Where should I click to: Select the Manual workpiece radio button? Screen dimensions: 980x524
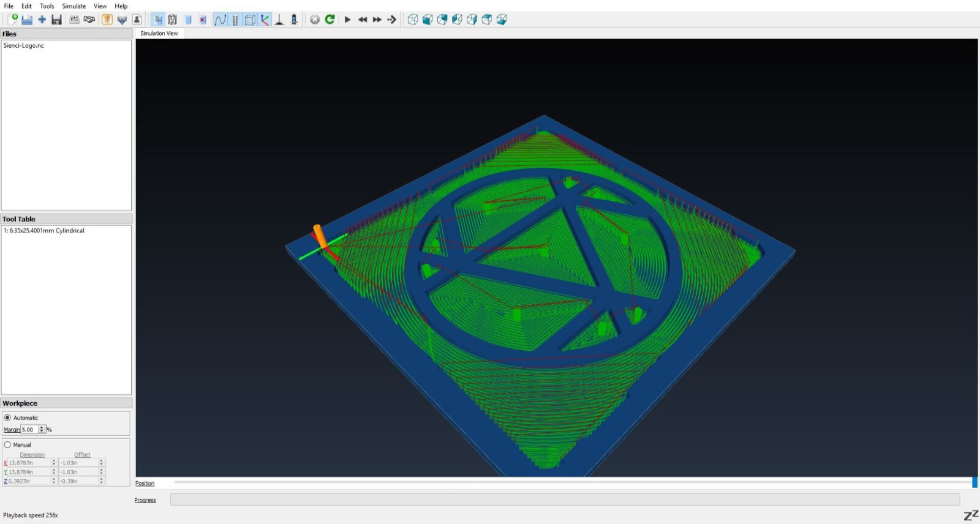click(8, 444)
